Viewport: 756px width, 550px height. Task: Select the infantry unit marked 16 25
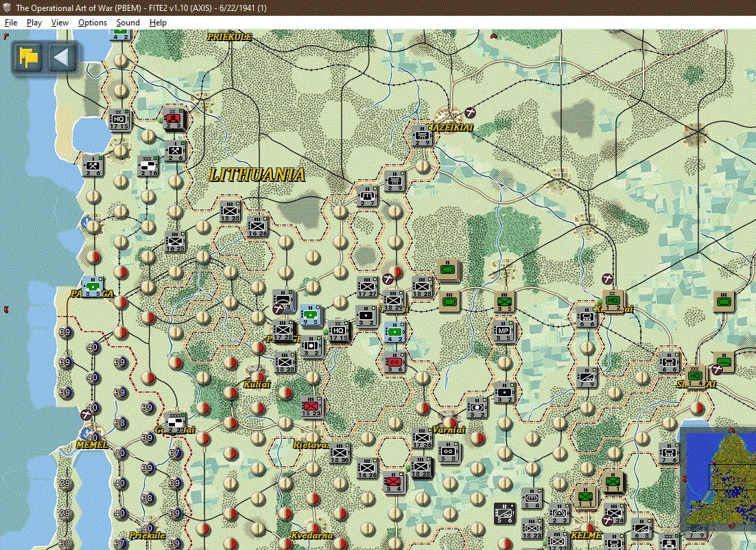[x=175, y=242]
